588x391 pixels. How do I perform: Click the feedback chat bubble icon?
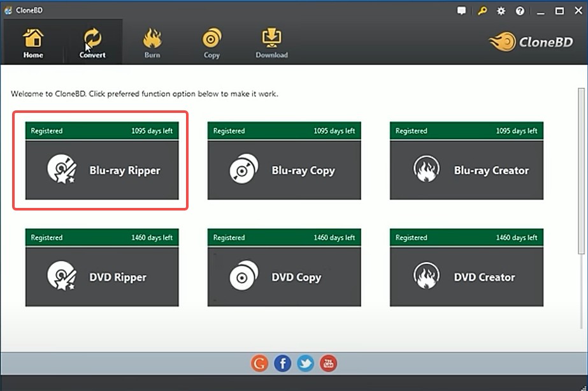coord(462,10)
